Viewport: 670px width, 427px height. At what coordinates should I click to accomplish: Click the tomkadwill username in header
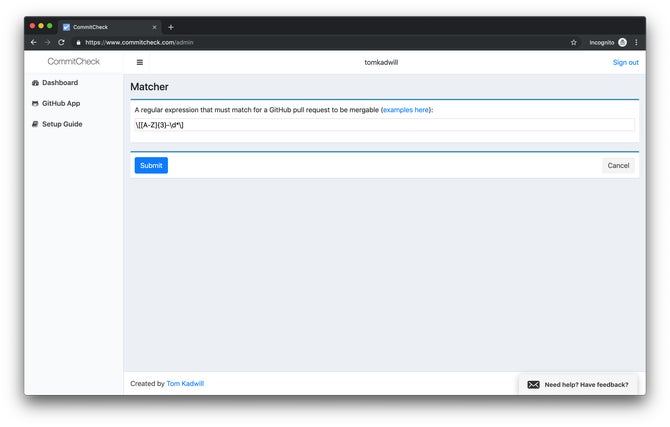[381, 62]
